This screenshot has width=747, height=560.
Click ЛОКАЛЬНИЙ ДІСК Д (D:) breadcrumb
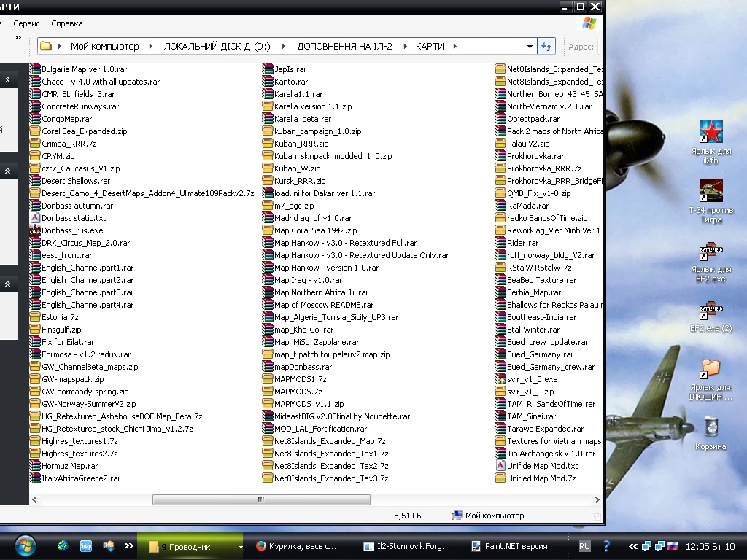[217, 46]
